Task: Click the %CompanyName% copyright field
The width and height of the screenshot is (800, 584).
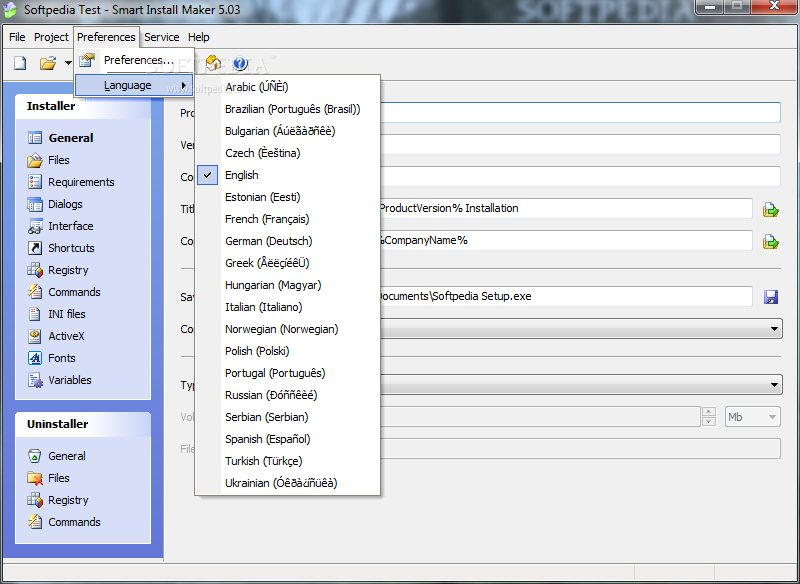Action: coord(566,240)
